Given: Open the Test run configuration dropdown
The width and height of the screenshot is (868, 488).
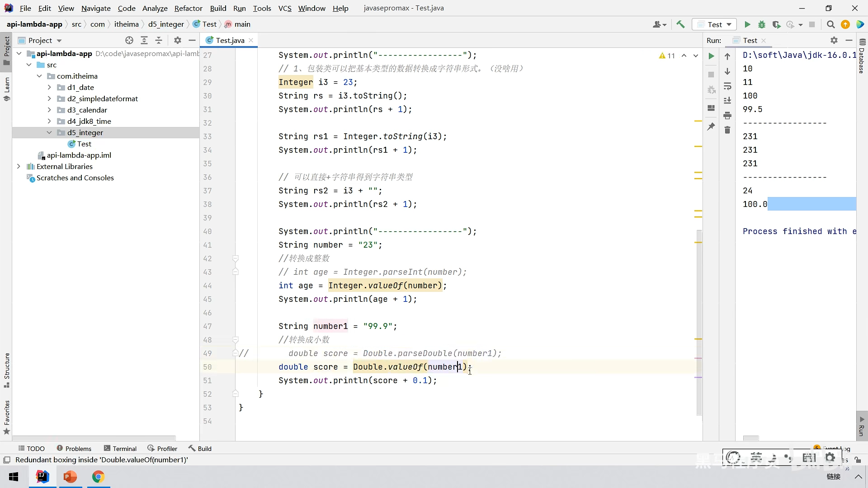Looking at the screenshot, I should pyautogui.click(x=714, y=24).
